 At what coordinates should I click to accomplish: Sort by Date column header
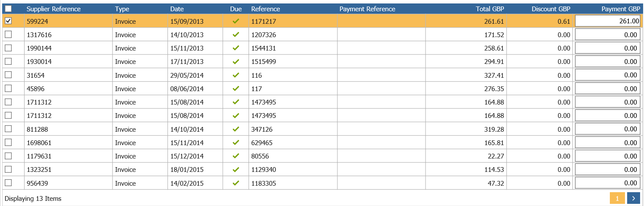(177, 9)
